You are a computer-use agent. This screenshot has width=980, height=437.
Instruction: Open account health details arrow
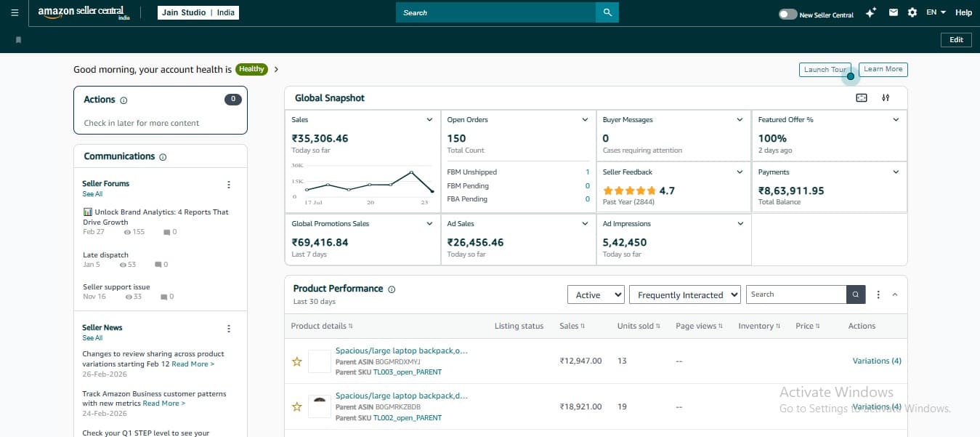(x=276, y=69)
